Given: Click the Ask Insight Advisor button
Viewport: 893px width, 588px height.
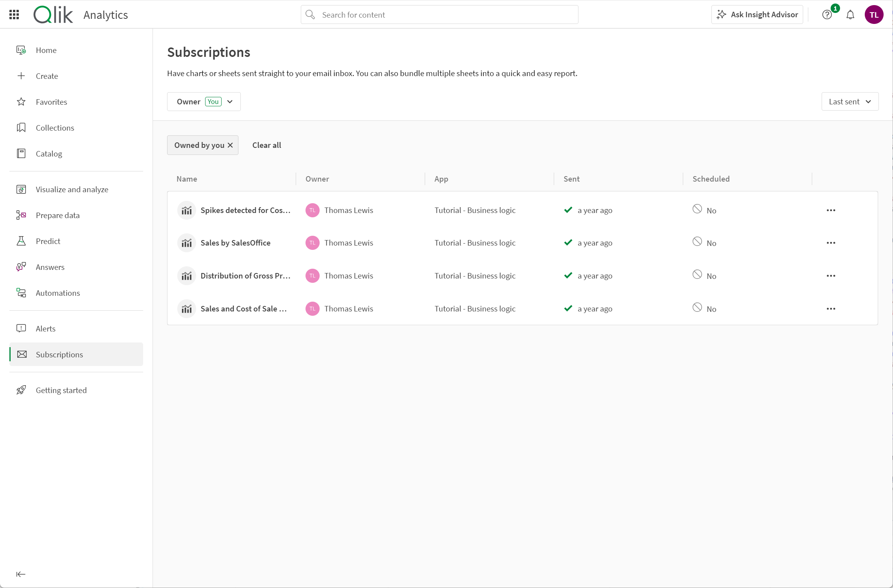Looking at the screenshot, I should [758, 15].
